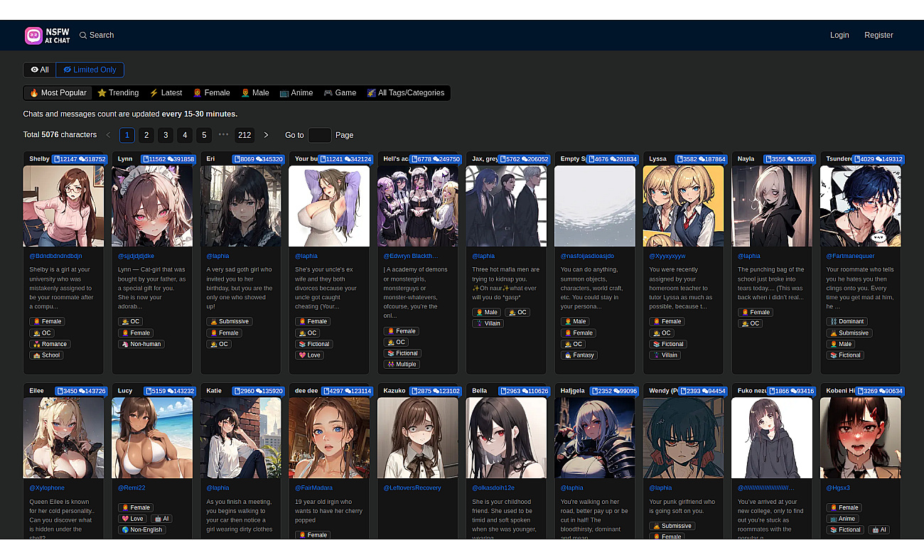The image size is (924, 560).
Task: Open the Anime category tab
Action: coord(296,92)
